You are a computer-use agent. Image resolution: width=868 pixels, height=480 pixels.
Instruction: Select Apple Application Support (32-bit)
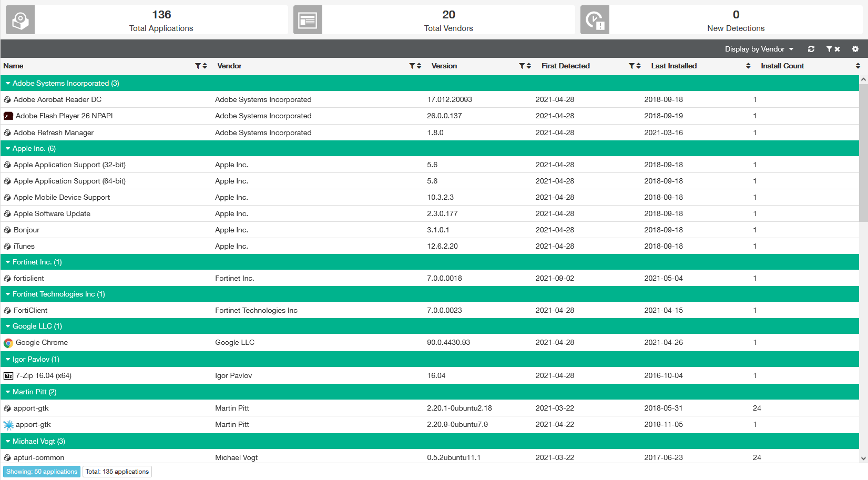[x=69, y=165]
